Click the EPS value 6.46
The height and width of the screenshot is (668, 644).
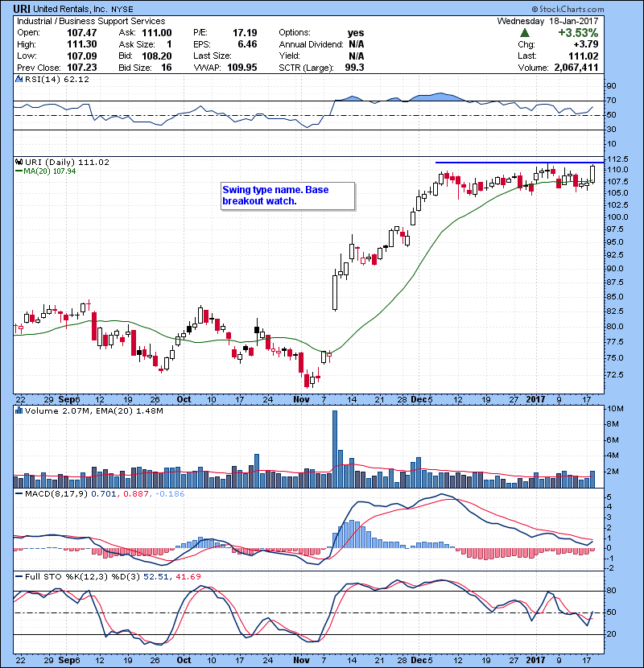click(x=247, y=44)
